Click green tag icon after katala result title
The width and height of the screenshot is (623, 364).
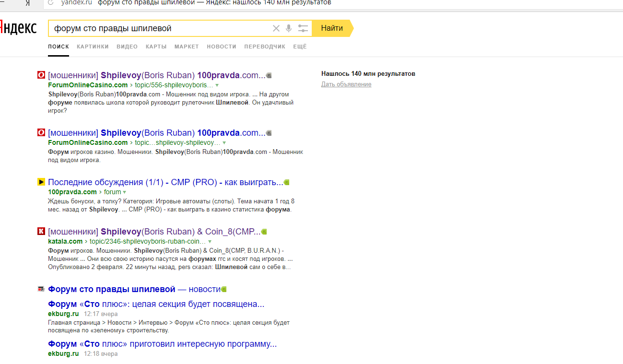click(x=264, y=232)
